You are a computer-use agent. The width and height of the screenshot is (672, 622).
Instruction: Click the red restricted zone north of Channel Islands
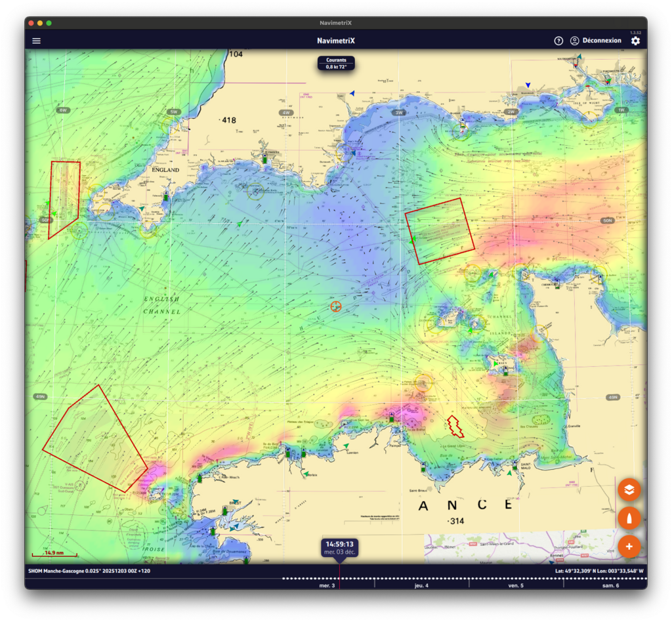438,231
